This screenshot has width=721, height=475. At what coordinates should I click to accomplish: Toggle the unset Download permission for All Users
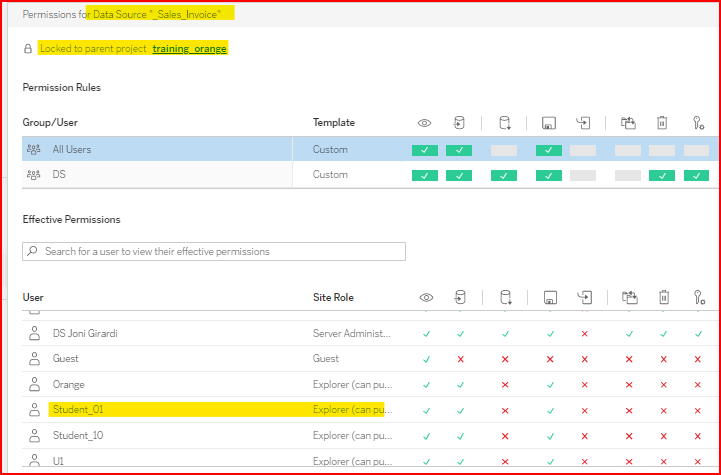(x=504, y=150)
